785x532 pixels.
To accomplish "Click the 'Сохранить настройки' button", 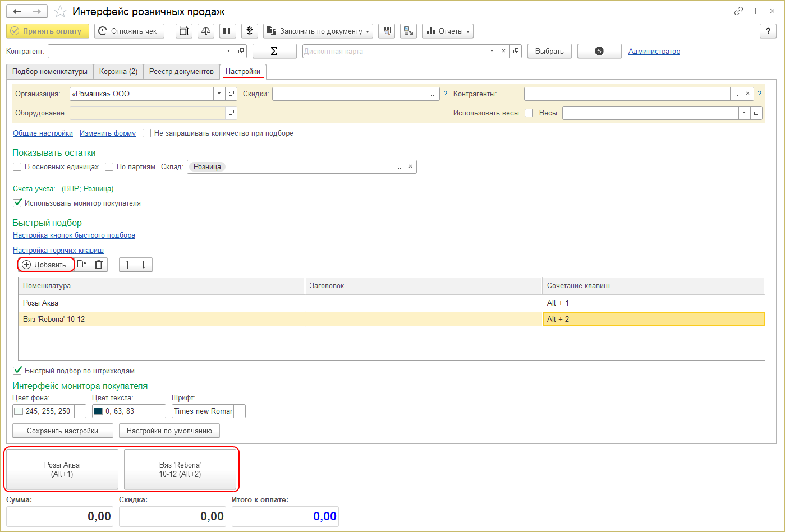I will click(x=62, y=431).
